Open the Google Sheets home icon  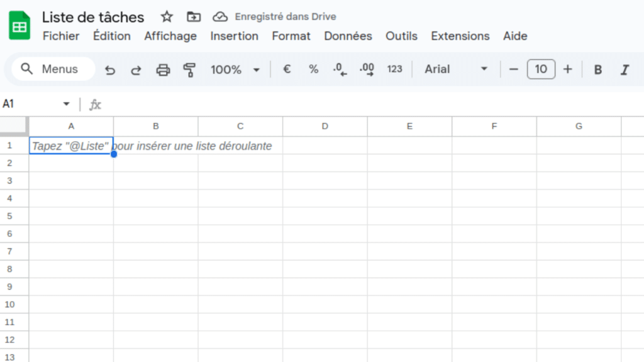[x=19, y=25]
